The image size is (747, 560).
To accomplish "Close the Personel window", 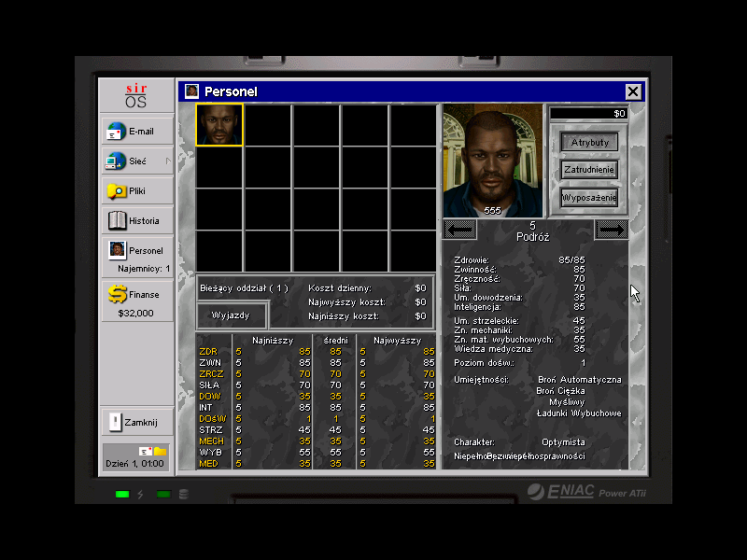I will pos(633,91).
